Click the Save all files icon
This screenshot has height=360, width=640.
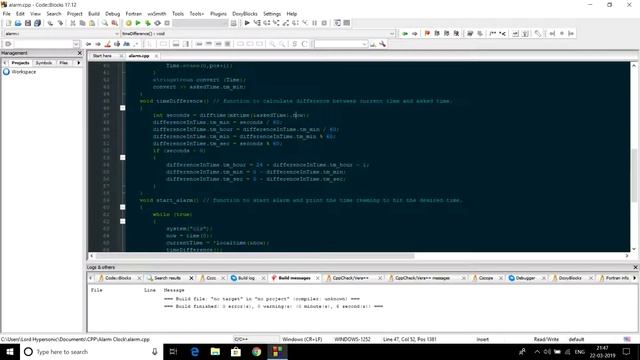pos(37,23)
